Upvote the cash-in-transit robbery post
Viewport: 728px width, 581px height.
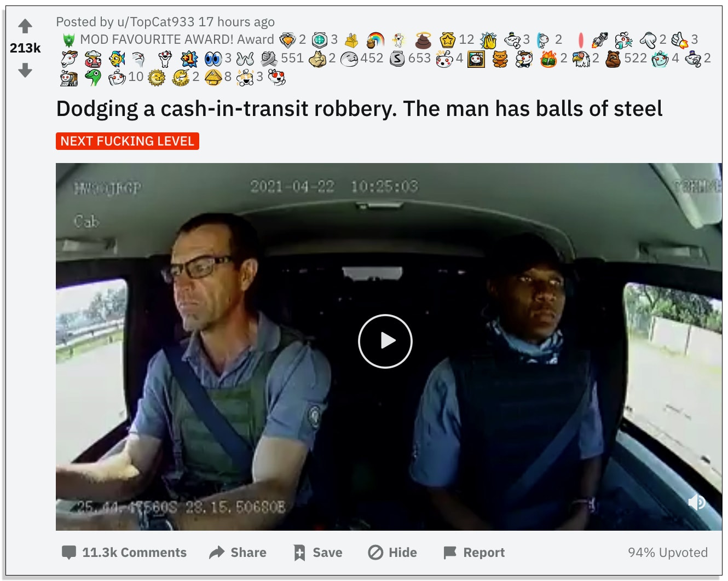pos(25,26)
